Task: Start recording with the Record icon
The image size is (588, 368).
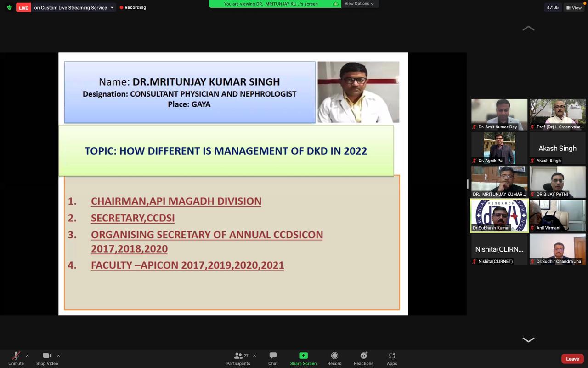Action: click(x=334, y=356)
